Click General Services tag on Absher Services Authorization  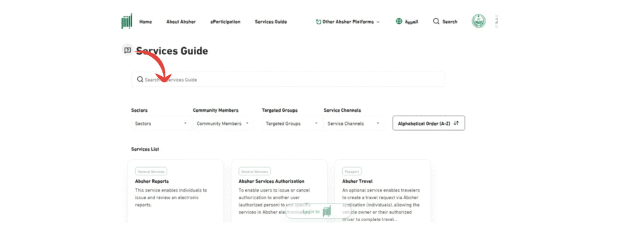click(x=255, y=172)
